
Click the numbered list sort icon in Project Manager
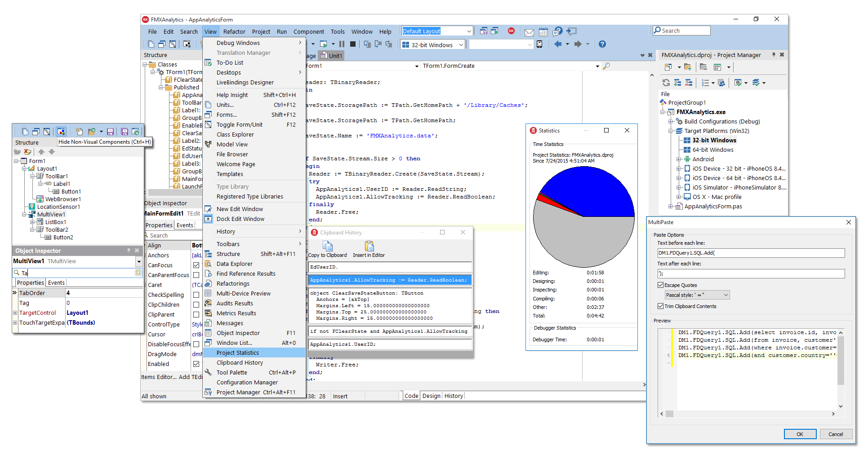click(705, 83)
